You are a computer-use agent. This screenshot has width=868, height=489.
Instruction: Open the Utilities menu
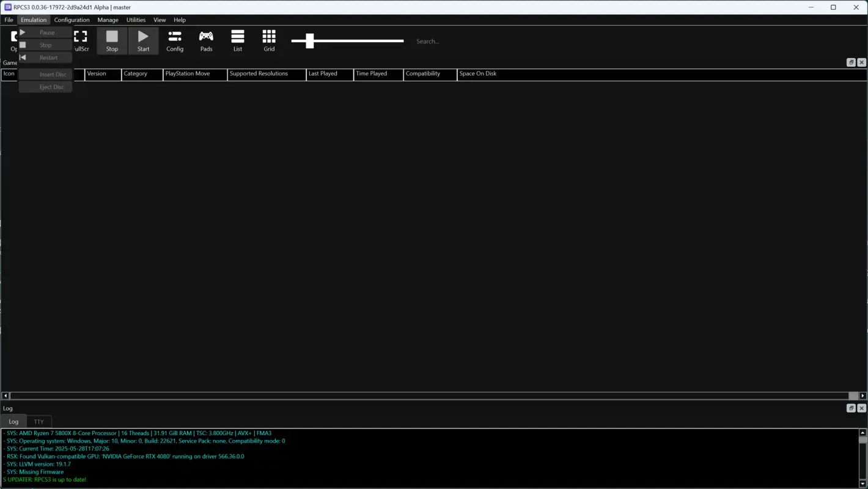pos(136,20)
